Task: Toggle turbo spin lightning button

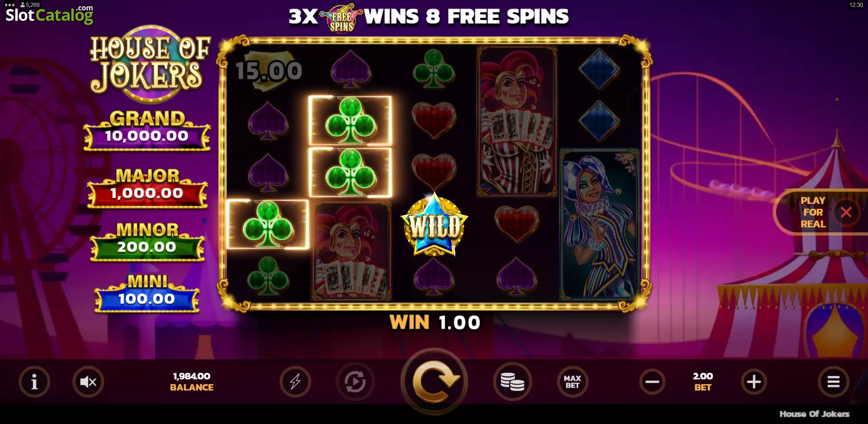Action: (x=295, y=382)
